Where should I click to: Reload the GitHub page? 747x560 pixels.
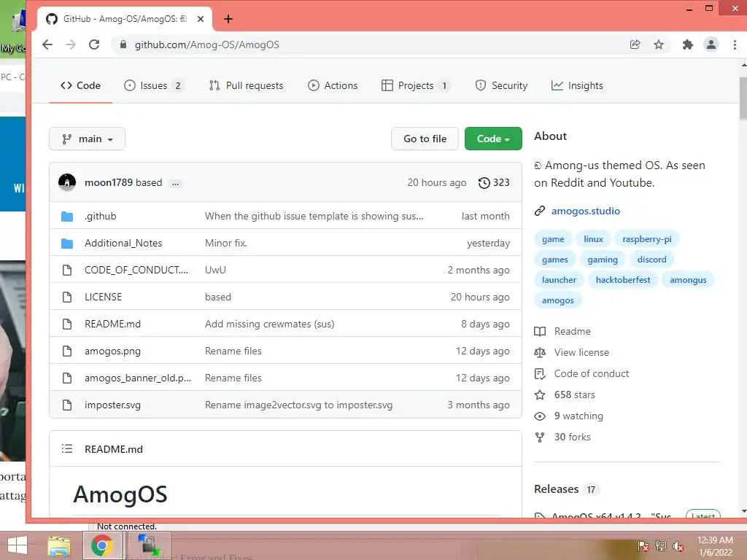(94, 44)
